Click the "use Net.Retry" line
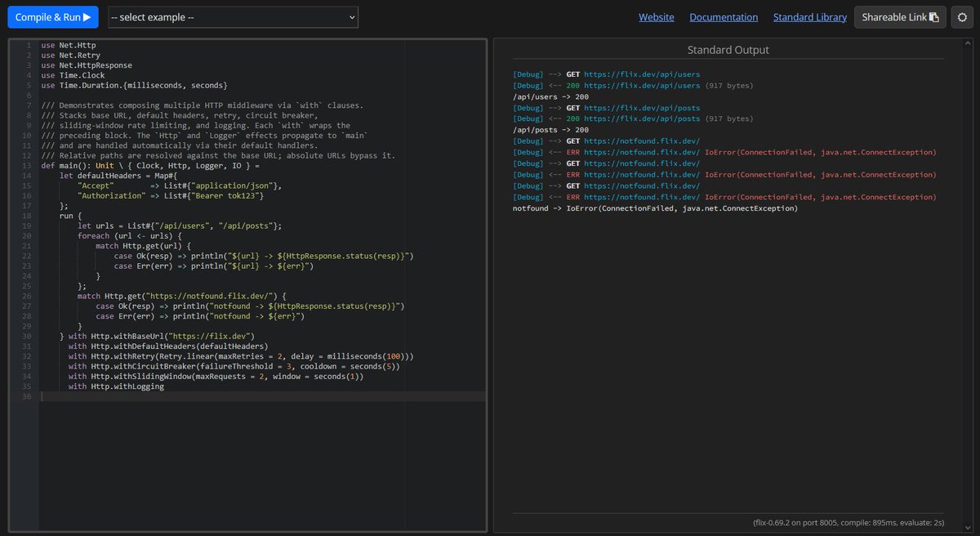This screenshot has height=536, width=980. tap(70, 54)
